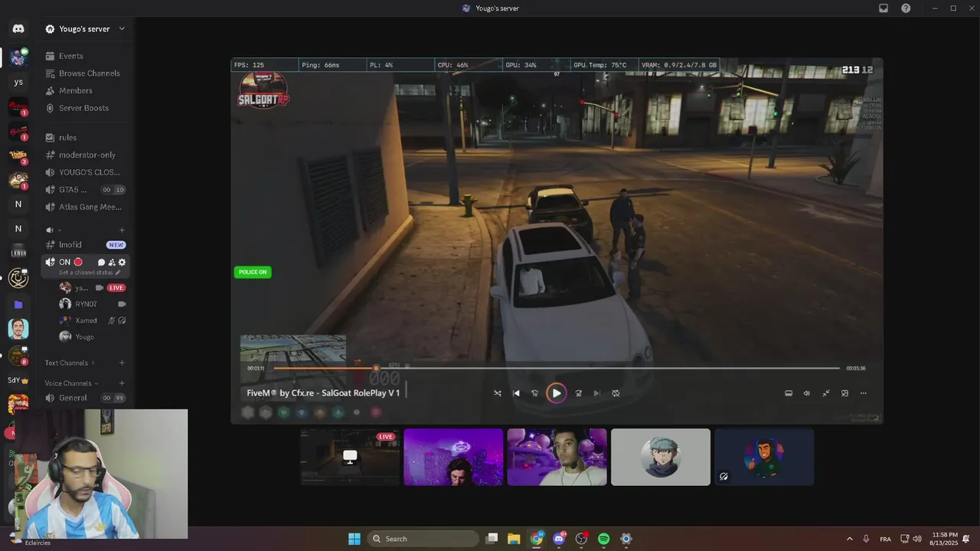Open the rules channel
This screenshot has width=980, height=551.
85,138
